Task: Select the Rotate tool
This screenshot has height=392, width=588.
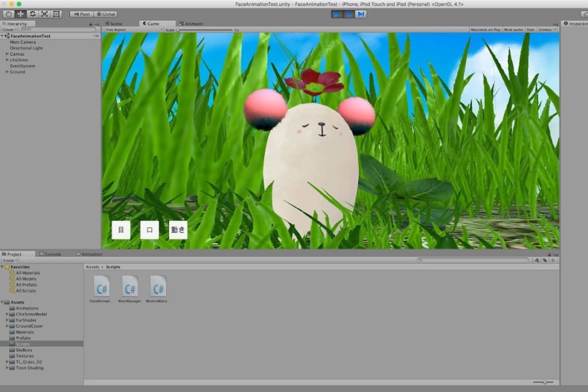Action: tap(32, 14)
